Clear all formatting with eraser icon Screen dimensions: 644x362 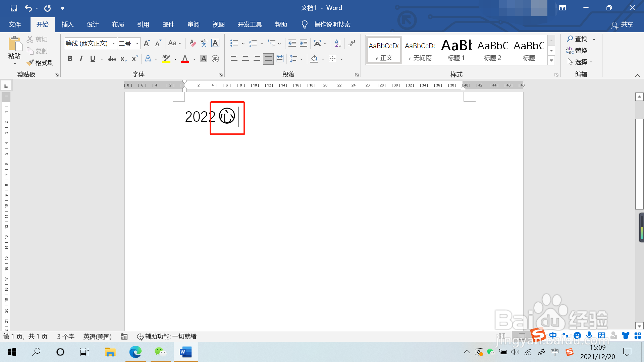193,43
